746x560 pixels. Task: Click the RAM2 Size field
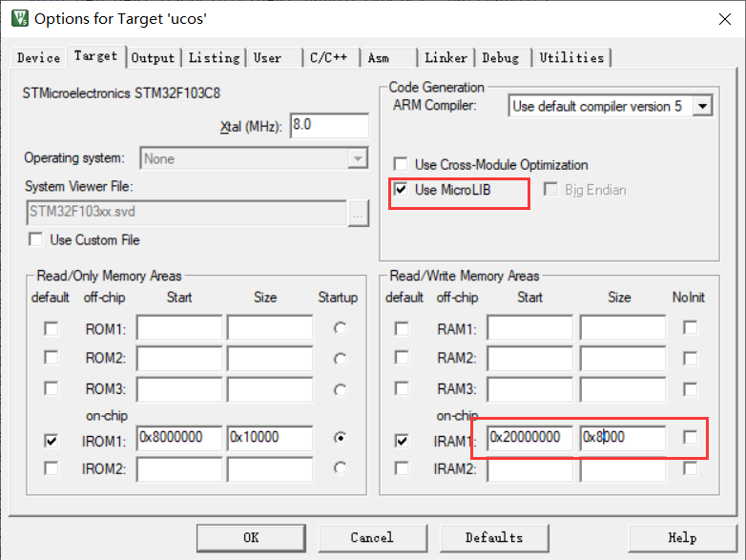point(623,358)
